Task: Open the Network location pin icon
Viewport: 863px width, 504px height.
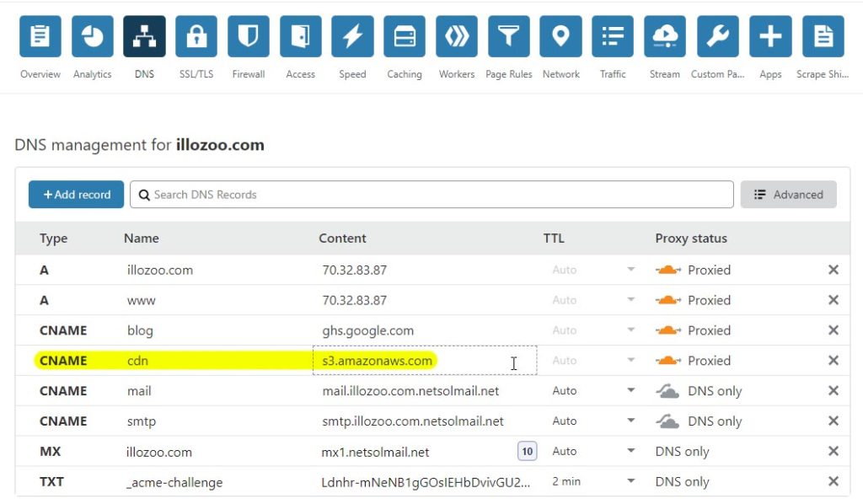Action: 560,36
